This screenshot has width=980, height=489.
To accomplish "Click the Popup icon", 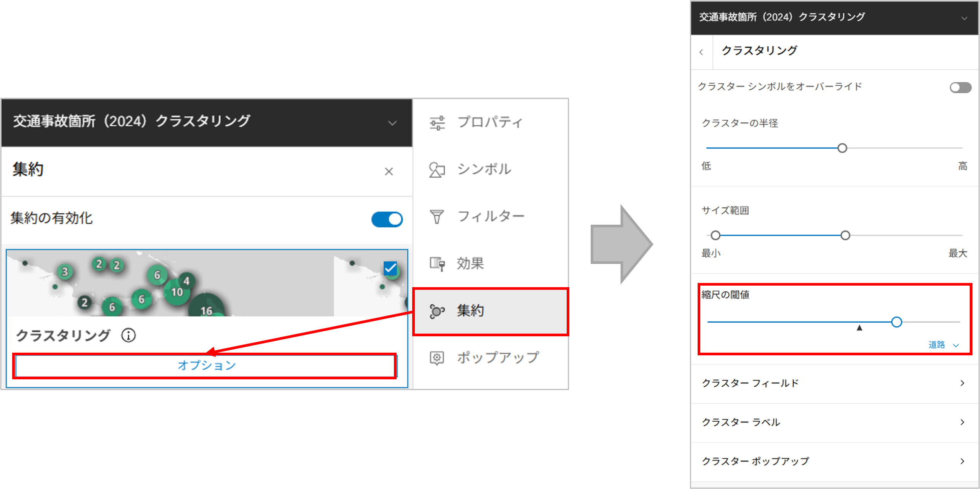I will [437, 358].
